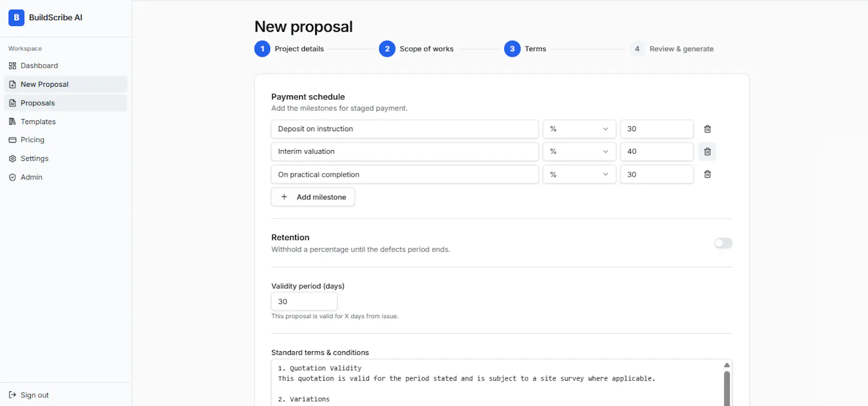Click the Retention heading text
The image size is (868, 406).
290,237
